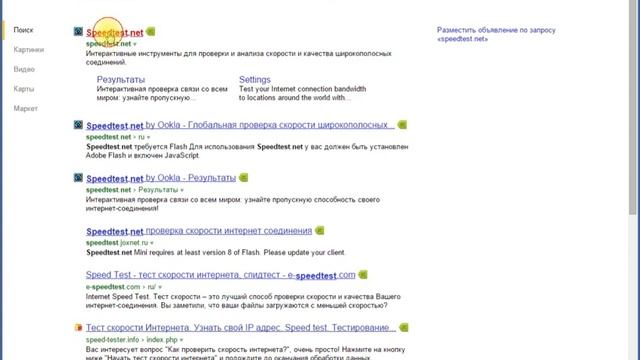Screen dimensions: 640x360
Task: Expand arrow after e-speedtest.com › ru/ URL
Action: click(160, 287)
